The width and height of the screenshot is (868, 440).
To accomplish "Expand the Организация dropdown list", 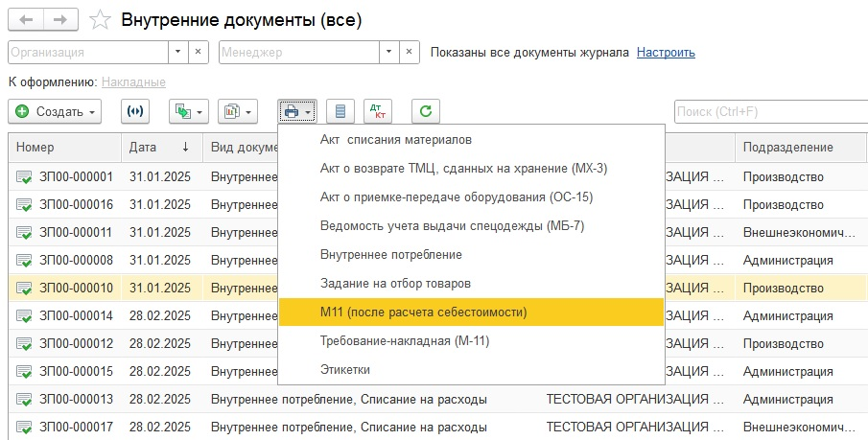I will (178, 53).
